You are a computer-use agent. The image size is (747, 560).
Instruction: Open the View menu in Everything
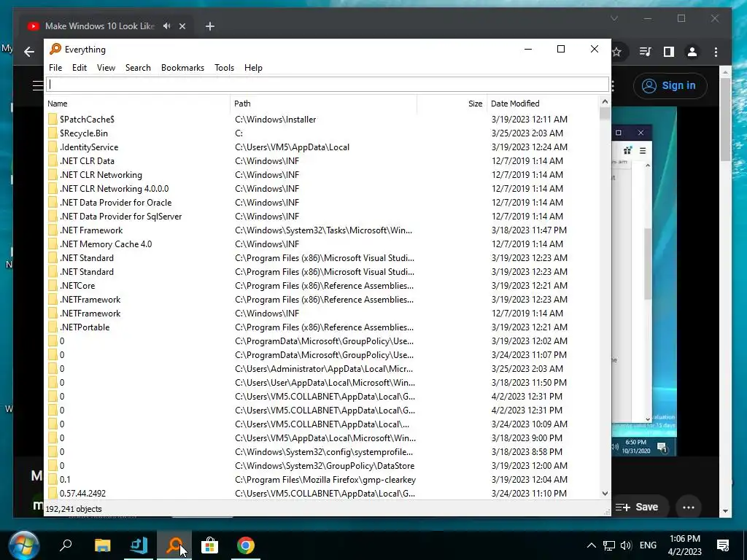106,68
